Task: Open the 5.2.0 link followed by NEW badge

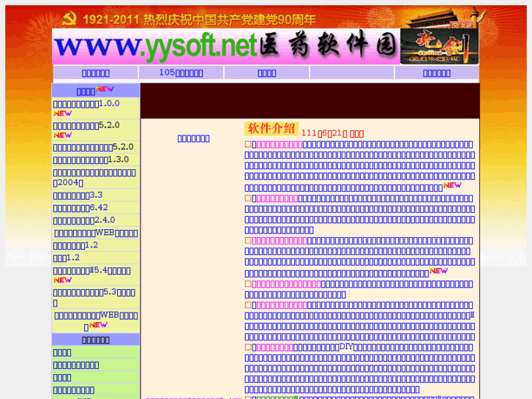Action: pos(86,125)
